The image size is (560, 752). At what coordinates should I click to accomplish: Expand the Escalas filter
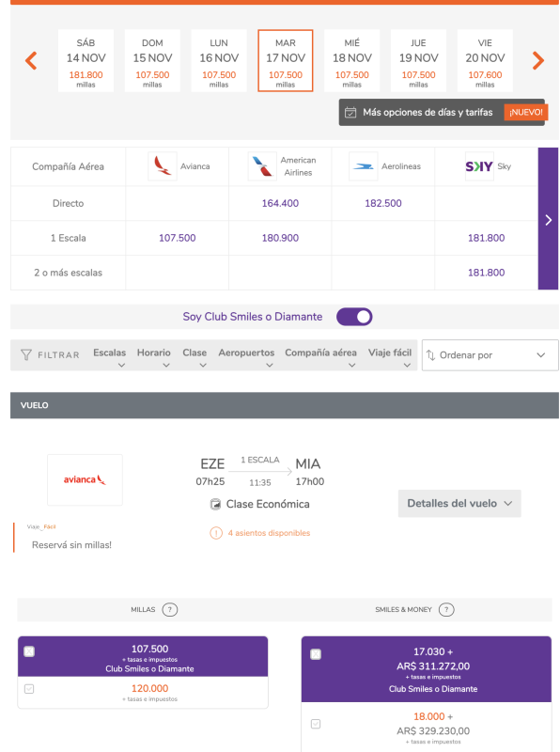coord(110,358)
